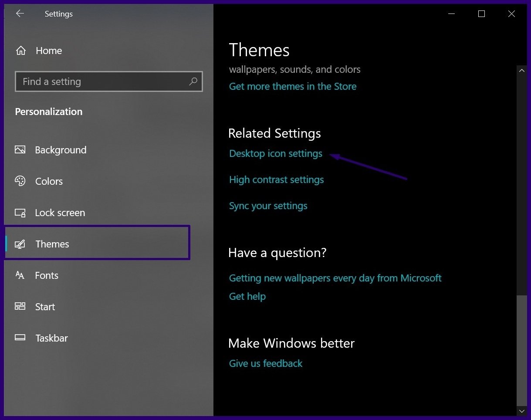Click the scrollbar down arrow
Image resolution: width=531 pixels, height=420 pixels.
pyautogui.click(x=522, y=410)
